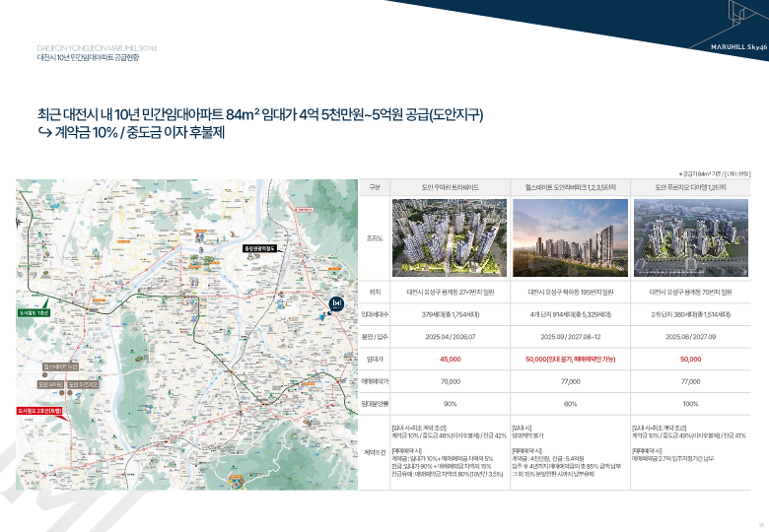Click the '임대세대수' row label
Image resolution: width=769 pixels, height=532 pixels.
[375, 314]
